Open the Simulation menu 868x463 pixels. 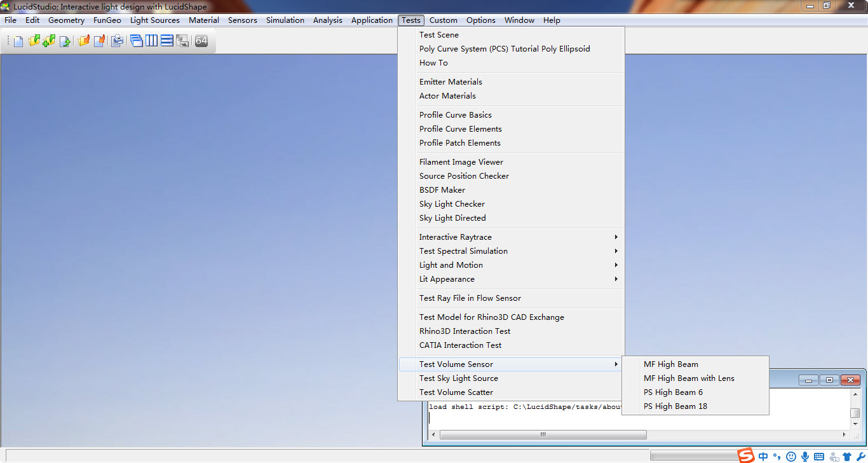tap(285, 20)
